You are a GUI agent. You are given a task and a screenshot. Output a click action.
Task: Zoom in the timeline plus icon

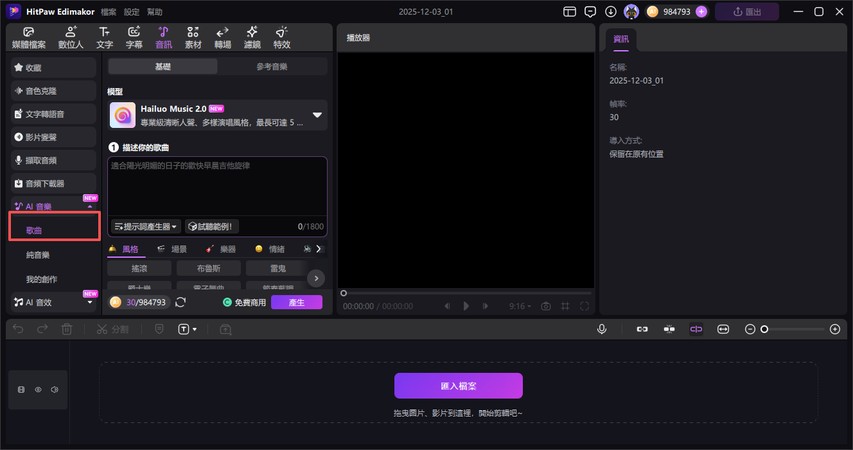pos(835,329)
